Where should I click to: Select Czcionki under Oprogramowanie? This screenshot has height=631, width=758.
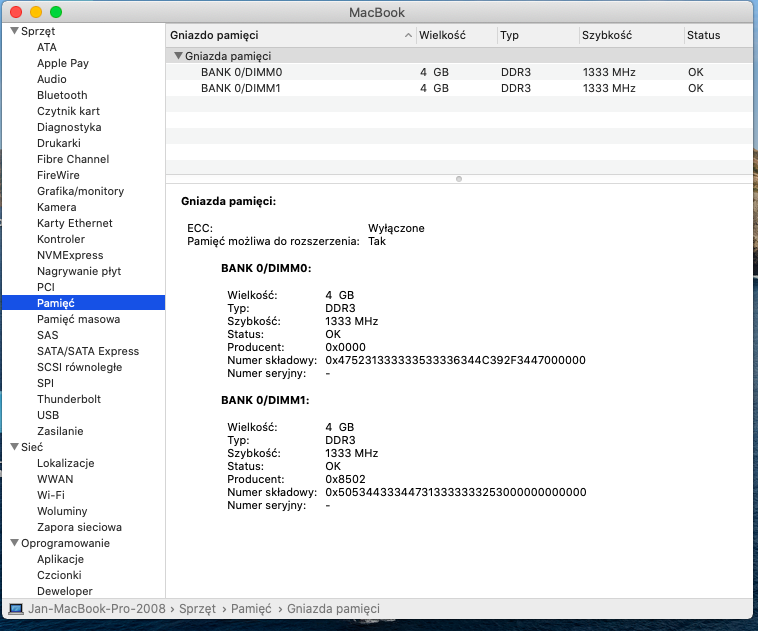[59, 575]
